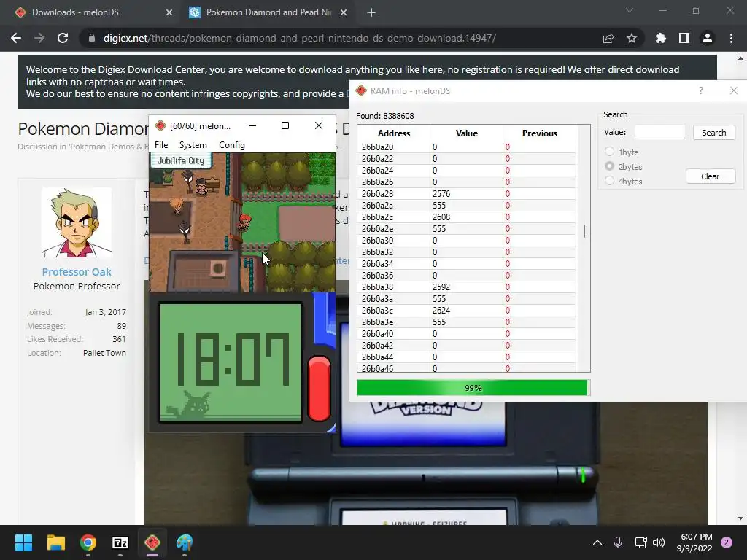This screenshot has width=747, height=560.
Task: Click the melonDS emulator window icon
Action: coord(160,125)
